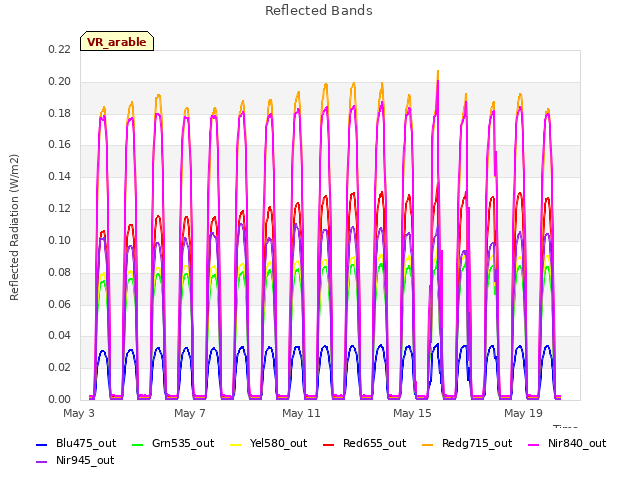This screenshot has height=480, width=640.
Task: Click the 0.12 y-axis tick label
Action: (60, 208)
